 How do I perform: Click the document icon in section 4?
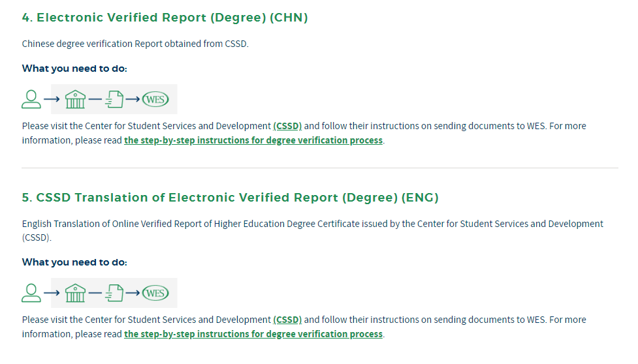(114, 99)
